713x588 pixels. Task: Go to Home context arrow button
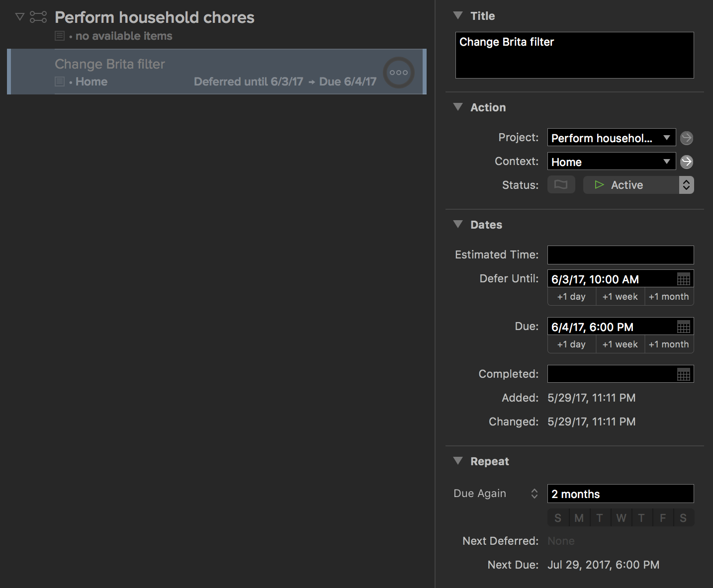pos(686,162)
